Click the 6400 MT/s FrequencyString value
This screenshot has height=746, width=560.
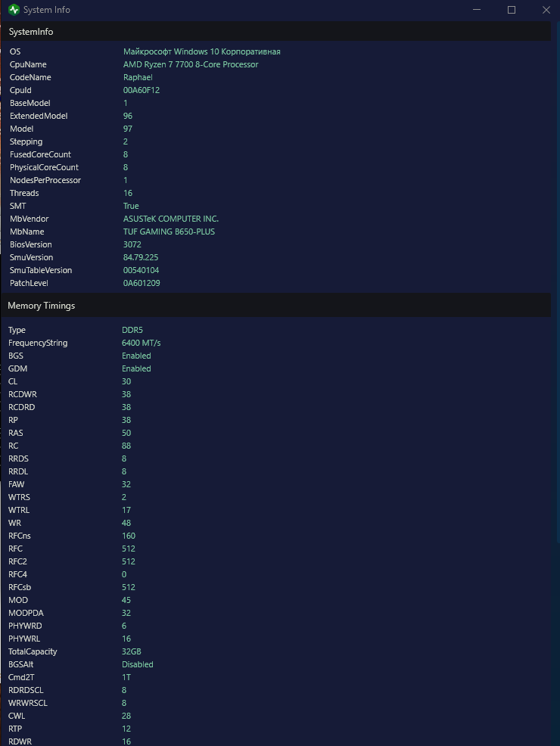click(142, 343)
